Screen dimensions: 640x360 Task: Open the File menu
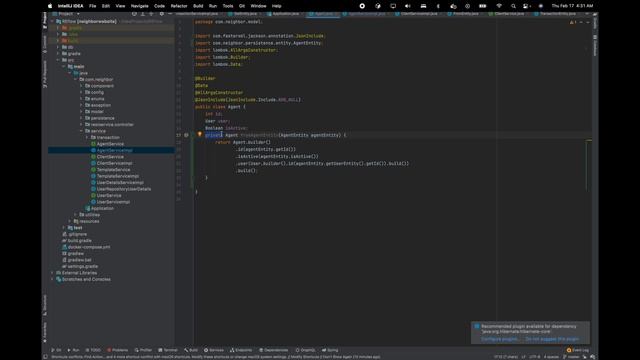tap(93, 6)
